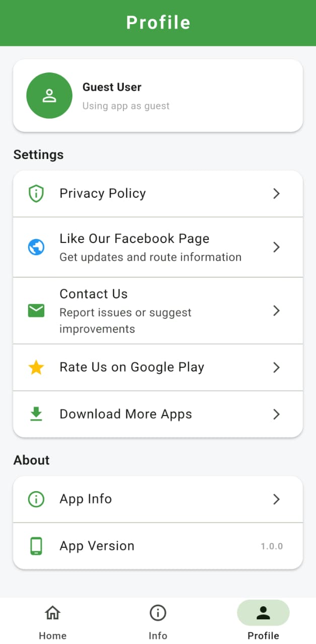
Task: Click the Home icon in bottom navigation
Action: (52, 613)
